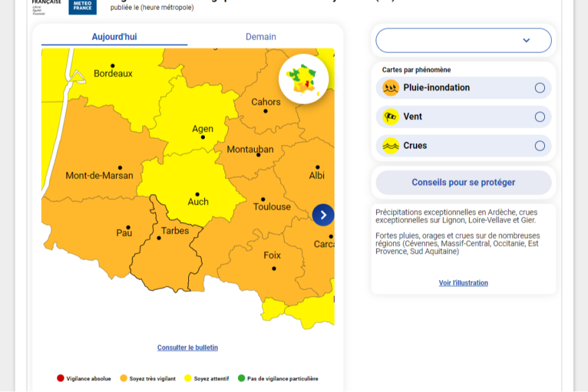Click the Voir l'illustration link
Viewport: 588px width, 392px height.
(x=463, y=283)
